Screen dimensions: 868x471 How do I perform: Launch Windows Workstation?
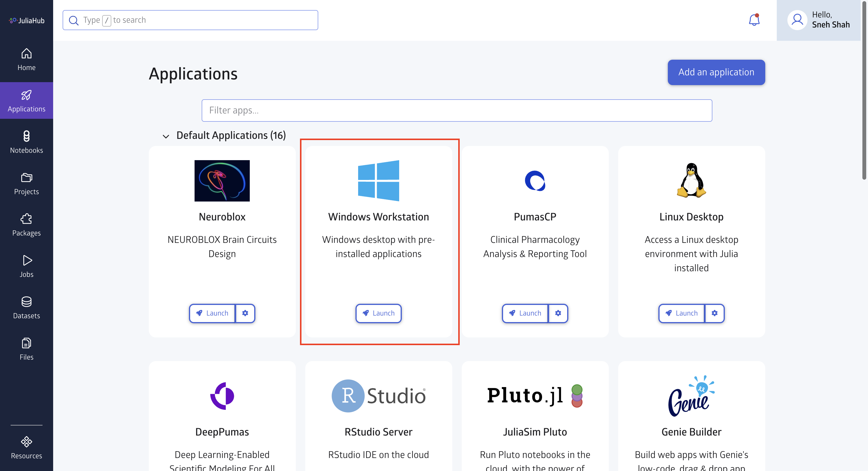coord(378,313)
